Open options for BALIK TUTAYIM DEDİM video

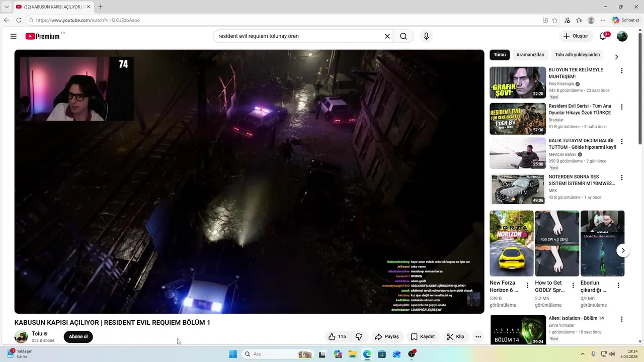[x=622, y=141]
